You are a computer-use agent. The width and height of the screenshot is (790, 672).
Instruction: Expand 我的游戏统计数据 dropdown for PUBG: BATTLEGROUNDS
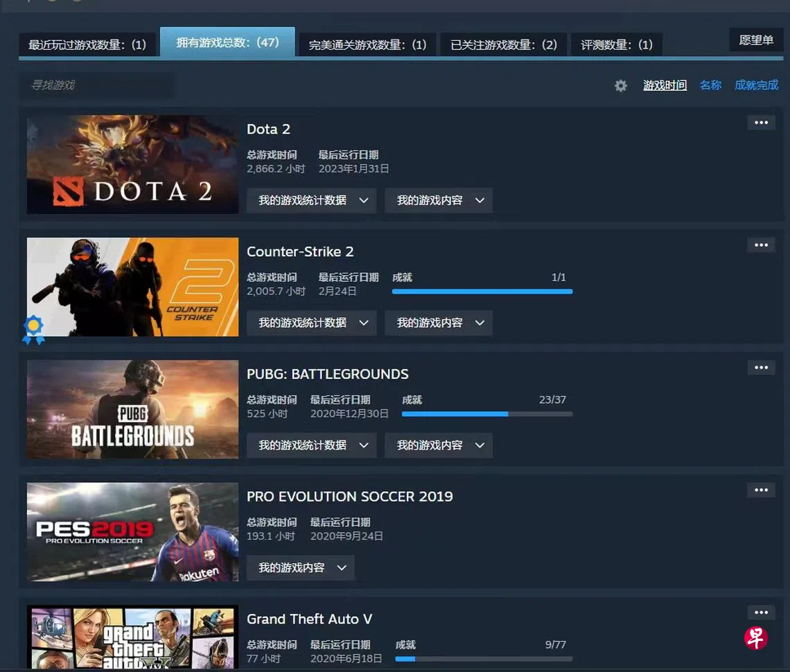312,445
